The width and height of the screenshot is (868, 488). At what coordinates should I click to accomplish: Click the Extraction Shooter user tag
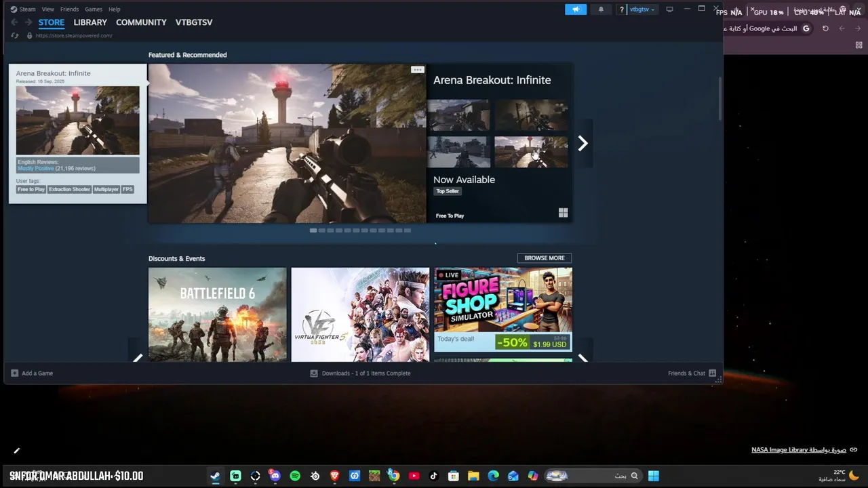69,190
